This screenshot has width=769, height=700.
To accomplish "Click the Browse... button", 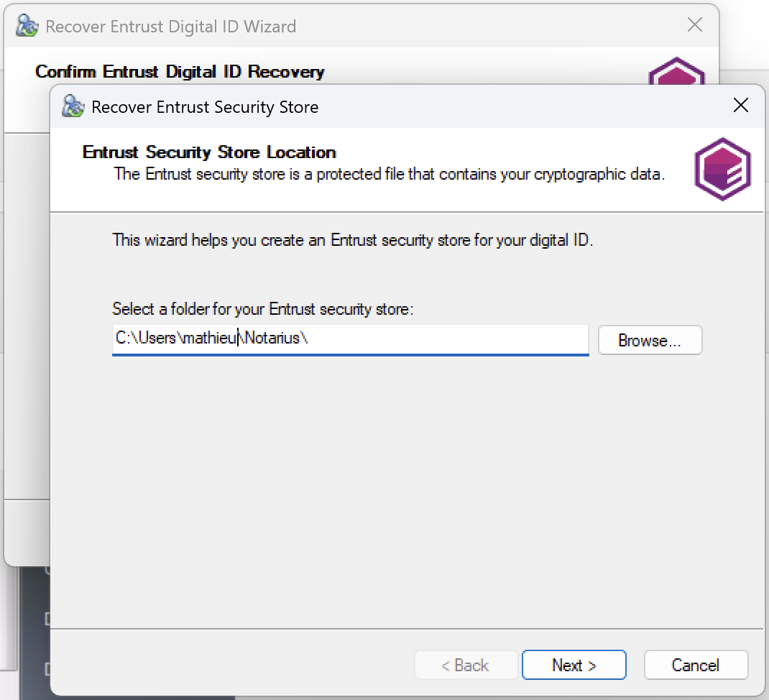I will [649, 341].
